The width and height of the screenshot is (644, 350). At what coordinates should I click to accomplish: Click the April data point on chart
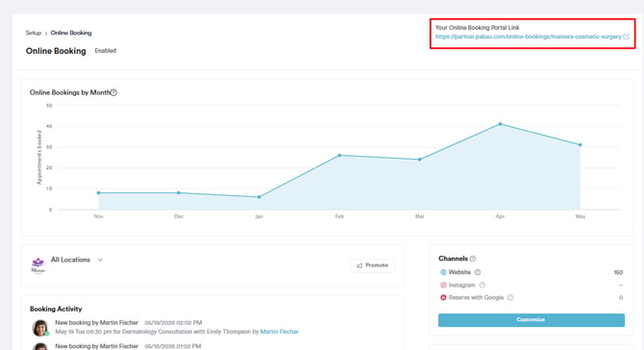point(500,124)
